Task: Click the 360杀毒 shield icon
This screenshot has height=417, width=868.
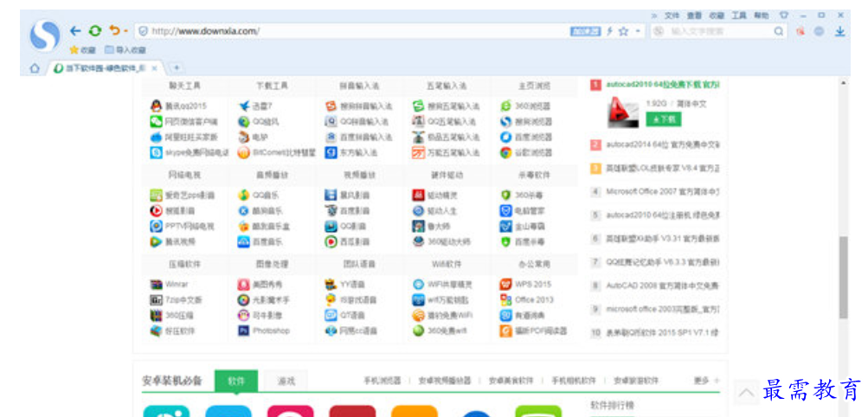Action: coord(505,196)
